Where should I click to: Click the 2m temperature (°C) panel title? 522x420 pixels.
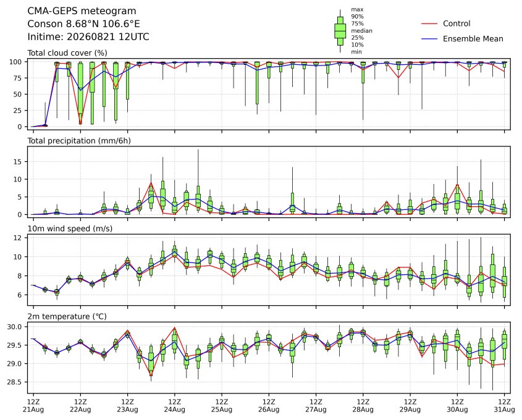[x=67, y=316]
